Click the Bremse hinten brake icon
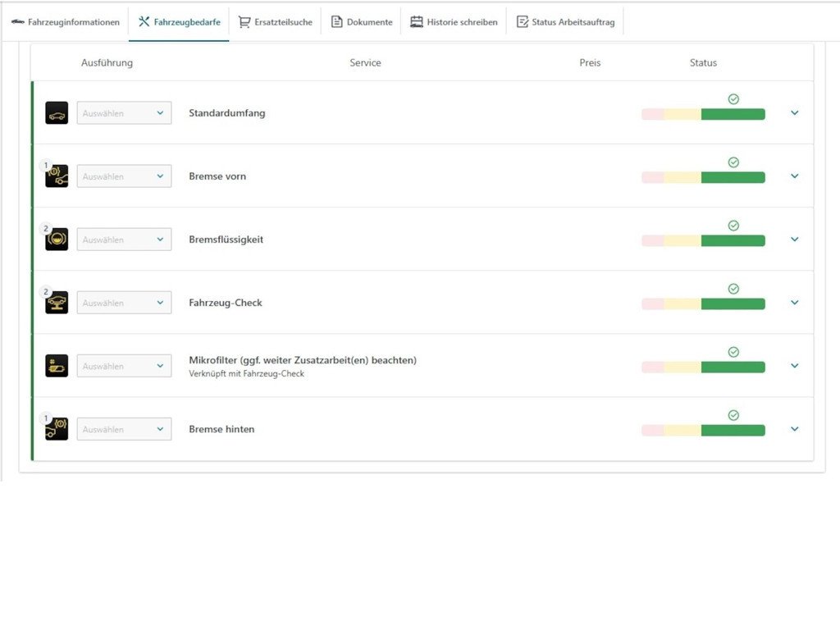The height and width of the screenshot is (630, 840). pyautogui.click(x=57, y=429)
